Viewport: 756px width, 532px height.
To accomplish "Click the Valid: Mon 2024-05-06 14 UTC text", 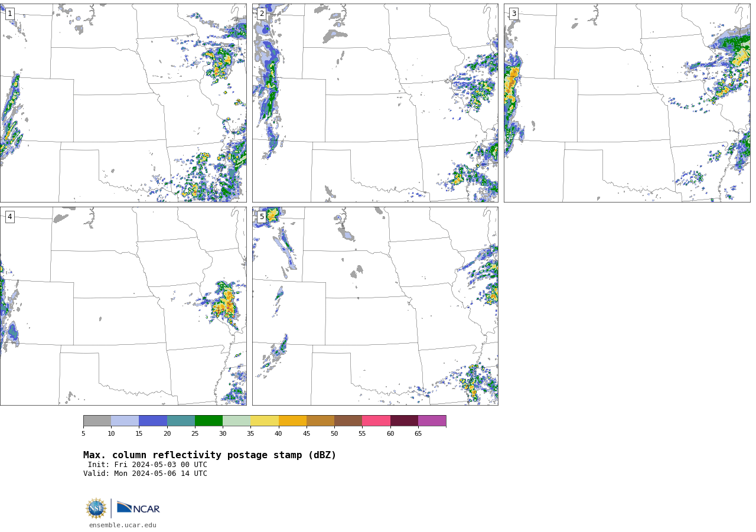I will [x=145, y=474].
